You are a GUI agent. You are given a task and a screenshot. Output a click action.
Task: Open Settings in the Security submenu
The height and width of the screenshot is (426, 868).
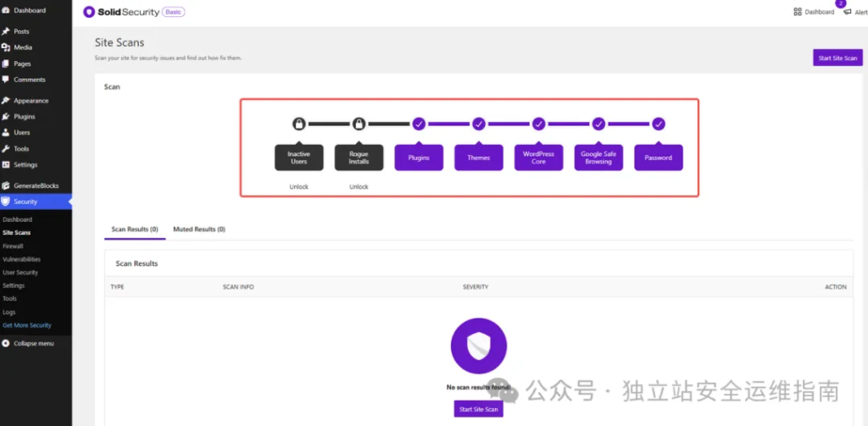[14, 286]
